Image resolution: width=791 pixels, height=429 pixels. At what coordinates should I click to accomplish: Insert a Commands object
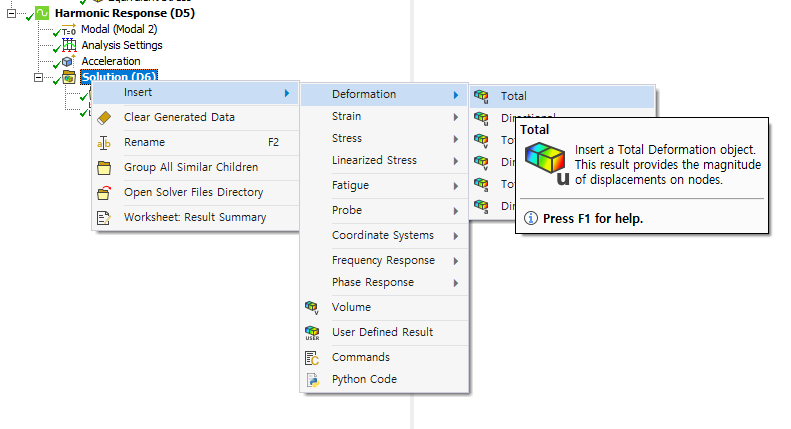(384, 357)
